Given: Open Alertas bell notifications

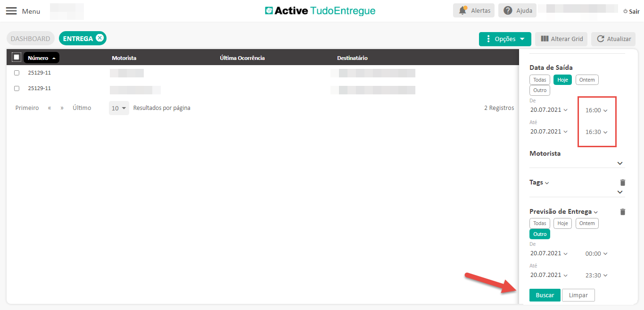Looking at the screenshot, I should pos(474,10).
